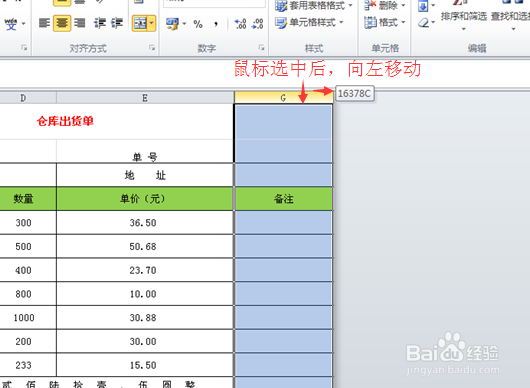530x388 pixels.
Task: Select column G header
Action: click(284, 98)
